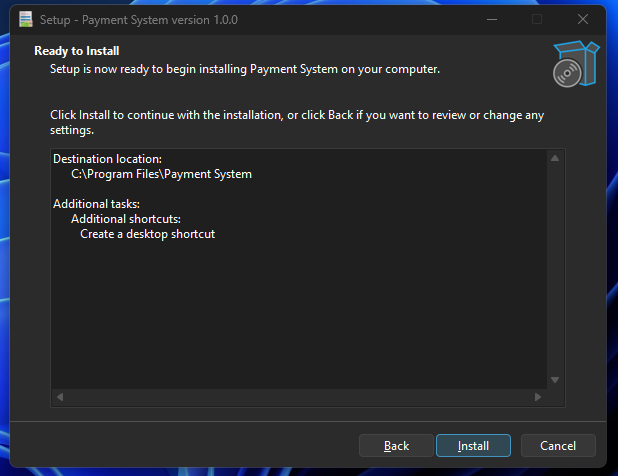The width and height of the screenshot is (618, 476).
Task: Click the window title text in title bar
Action: [x=139, y=20]
